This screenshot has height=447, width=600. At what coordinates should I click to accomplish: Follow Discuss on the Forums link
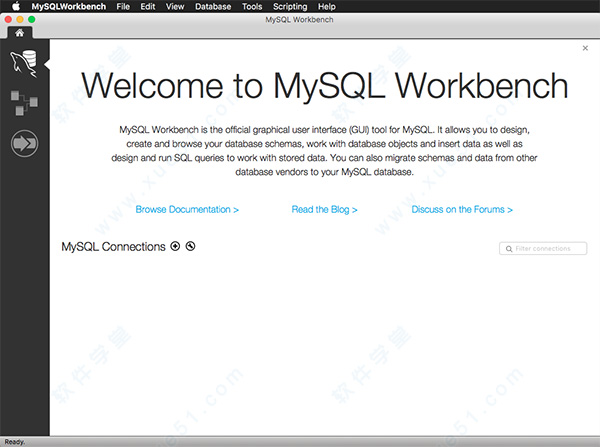[462, 209]
